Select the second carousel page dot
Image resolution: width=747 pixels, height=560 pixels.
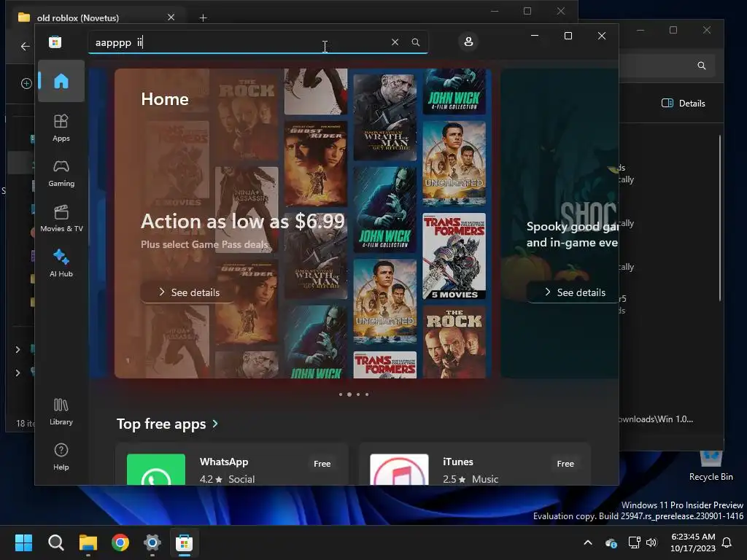(x=349, y=394)
